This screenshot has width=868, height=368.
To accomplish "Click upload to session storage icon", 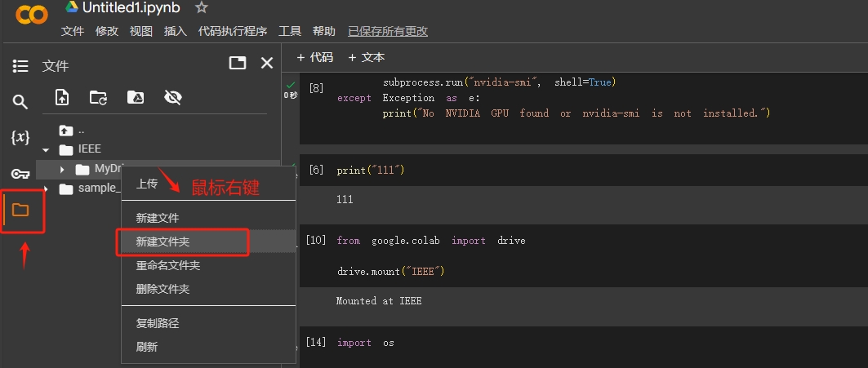I will [62, 97].
